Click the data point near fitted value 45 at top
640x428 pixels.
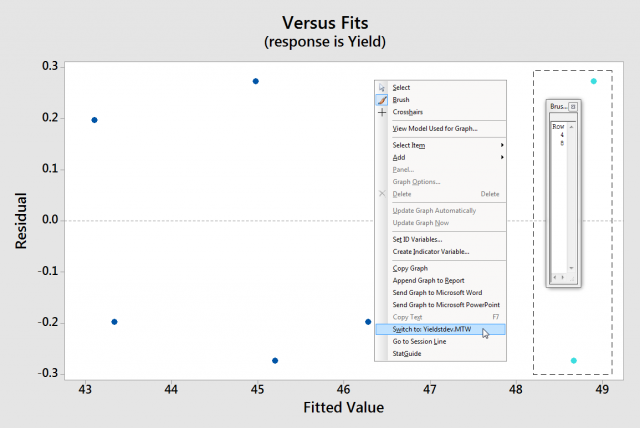(256, 81)
